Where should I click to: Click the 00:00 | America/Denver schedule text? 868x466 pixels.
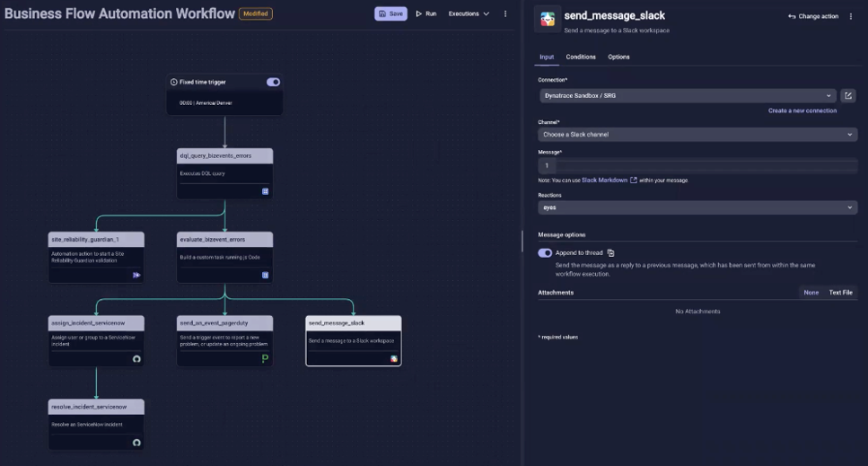(206, 103)
